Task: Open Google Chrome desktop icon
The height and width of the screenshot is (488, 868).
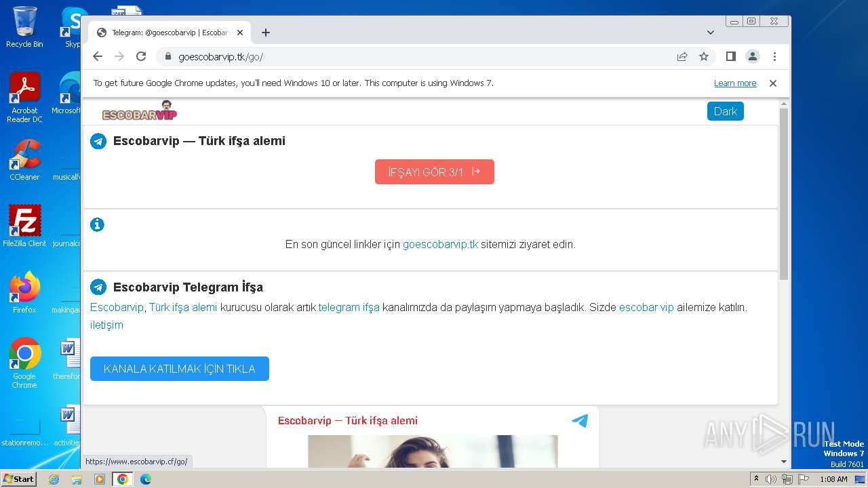Action: (24, 363)
